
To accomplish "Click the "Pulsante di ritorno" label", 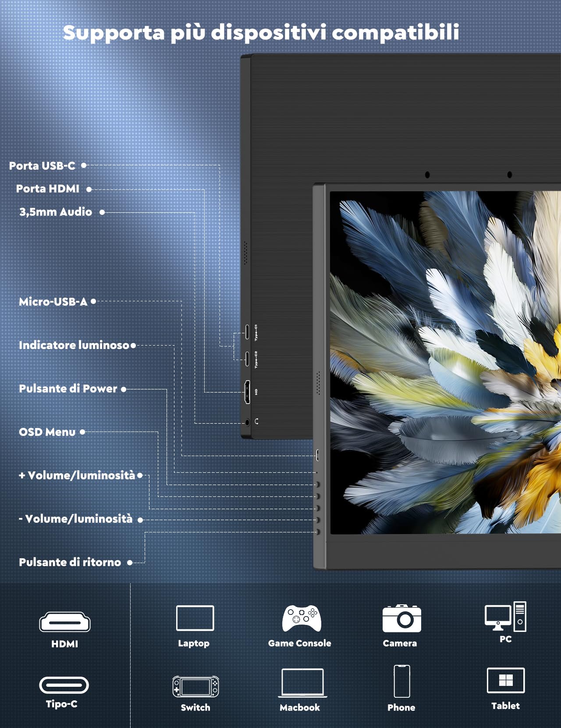I will pyautogui.click(x=70, y=562).
